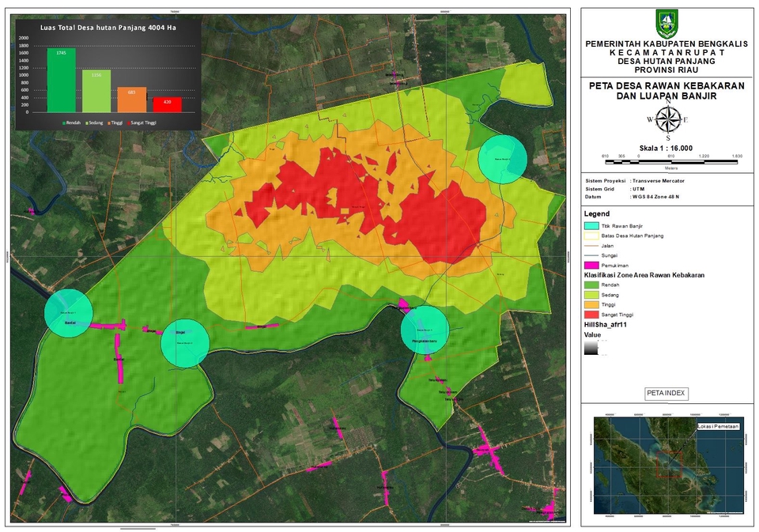Click the index map thumbnail of Sumatra
Screen dimensions: 759x532
(669, 466)
